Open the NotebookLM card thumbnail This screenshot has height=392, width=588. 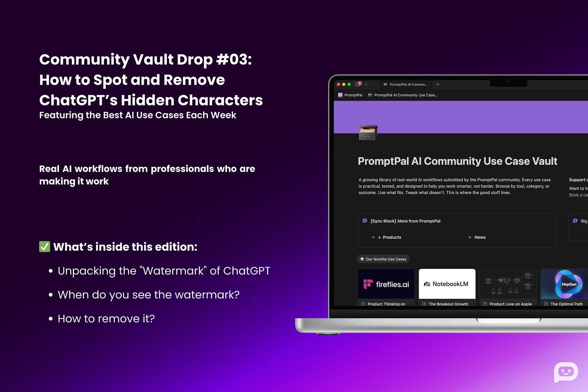click(447, 284)
